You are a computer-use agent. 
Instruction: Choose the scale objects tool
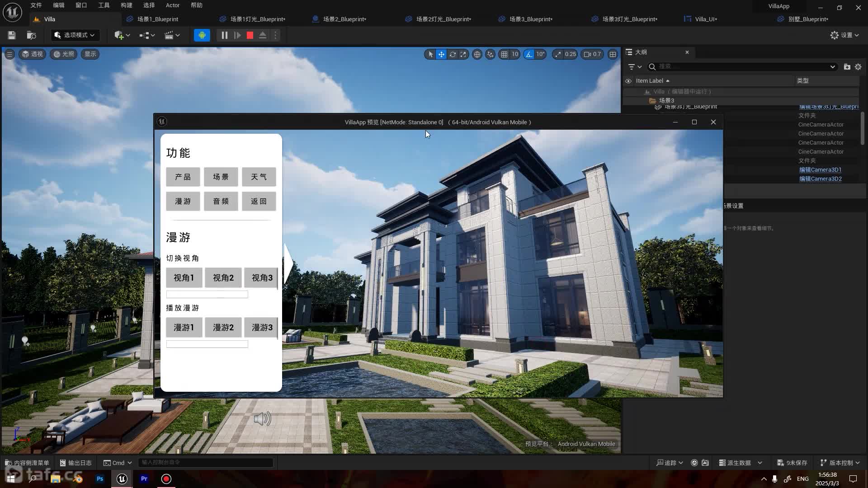[463, 54]
